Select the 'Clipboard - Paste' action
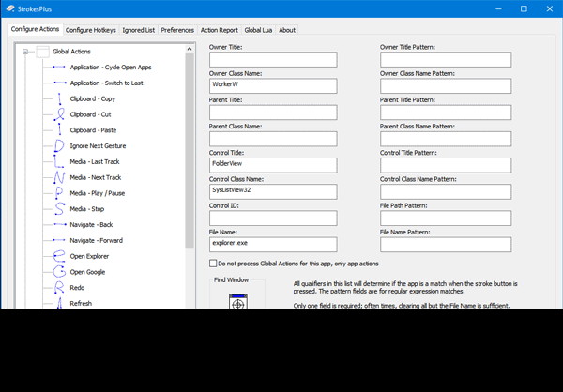 tap(93, 130)
